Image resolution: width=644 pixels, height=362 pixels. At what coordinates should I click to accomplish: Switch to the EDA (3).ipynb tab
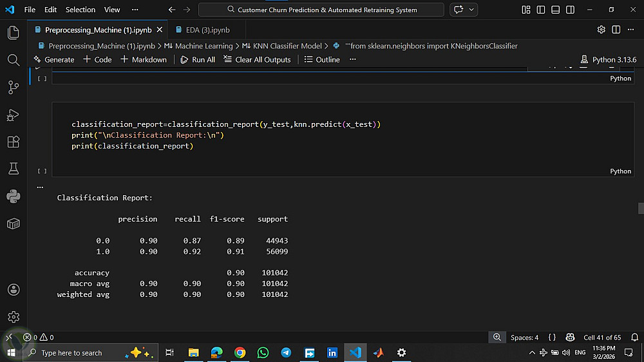(x=203, y=30)
